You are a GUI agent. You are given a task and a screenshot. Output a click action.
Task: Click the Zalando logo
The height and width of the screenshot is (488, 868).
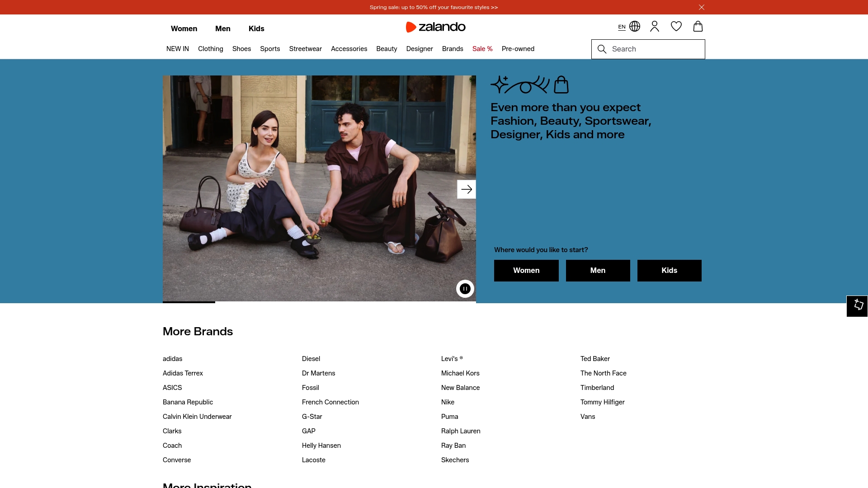point(436,27)
